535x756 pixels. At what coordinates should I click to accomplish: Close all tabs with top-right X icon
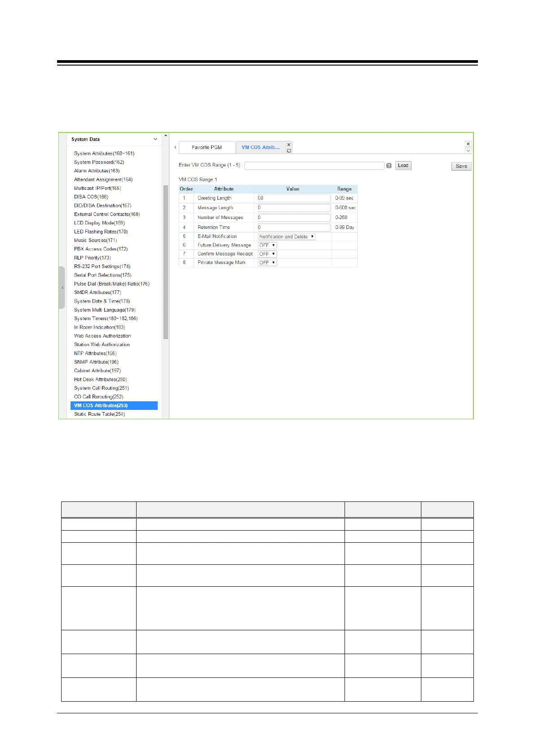point(468,144)
